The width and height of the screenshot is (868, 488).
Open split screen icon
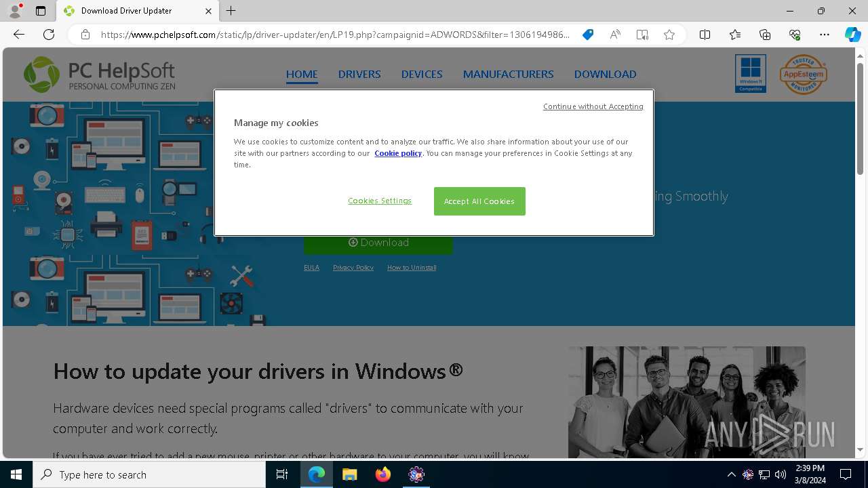click(705, 35)
